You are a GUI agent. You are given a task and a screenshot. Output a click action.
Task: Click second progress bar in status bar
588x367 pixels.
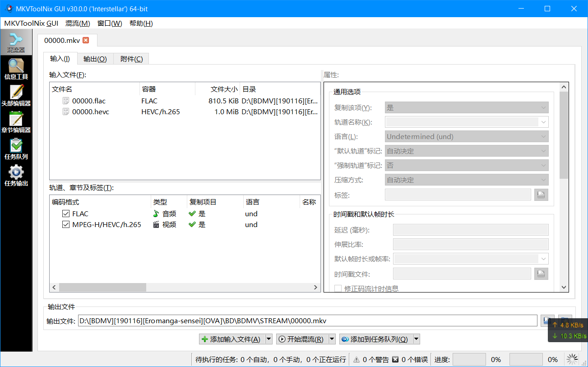[526, 359]
